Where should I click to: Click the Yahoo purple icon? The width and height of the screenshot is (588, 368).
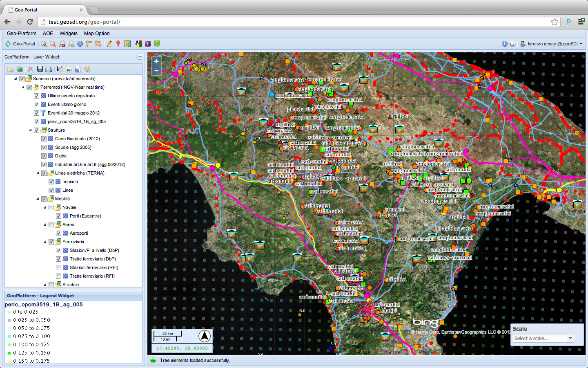click(148, 44)
